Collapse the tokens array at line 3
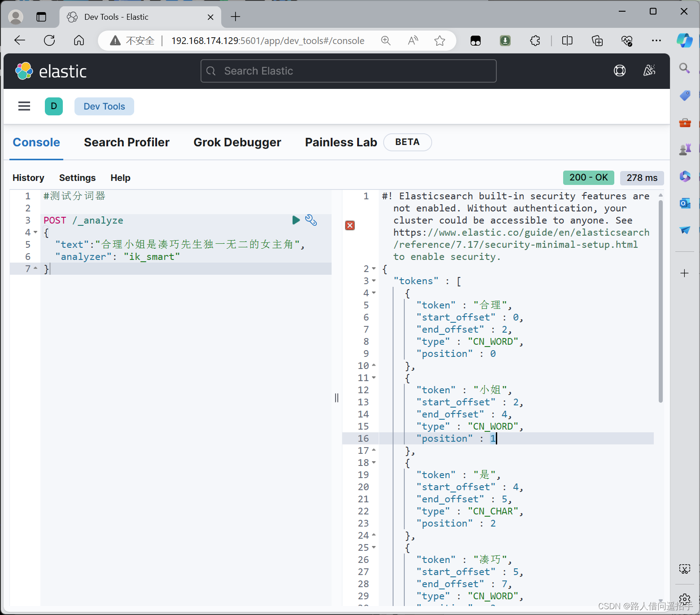This screenshot has width=700, height=615. tap(374, 281)
